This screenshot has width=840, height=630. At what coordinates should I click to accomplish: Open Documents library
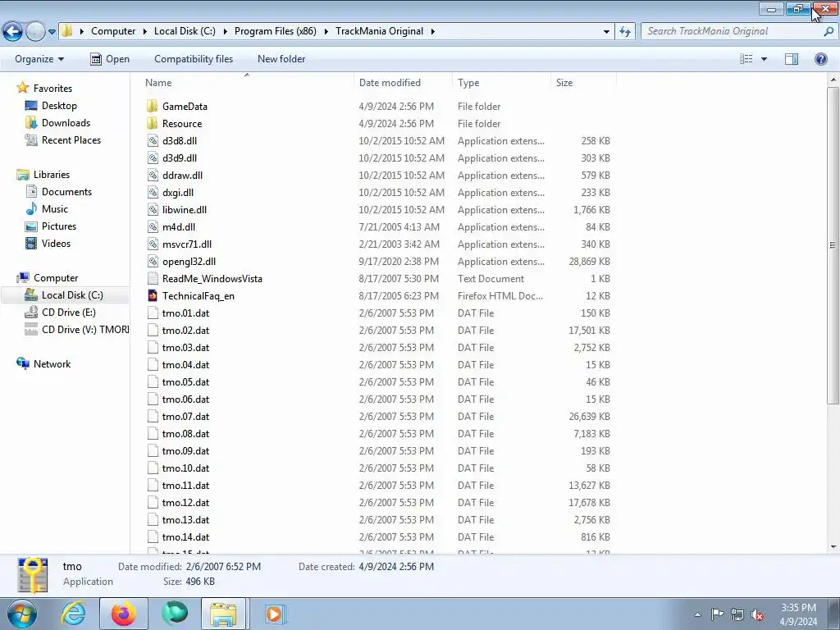click(x=66, y=192)
